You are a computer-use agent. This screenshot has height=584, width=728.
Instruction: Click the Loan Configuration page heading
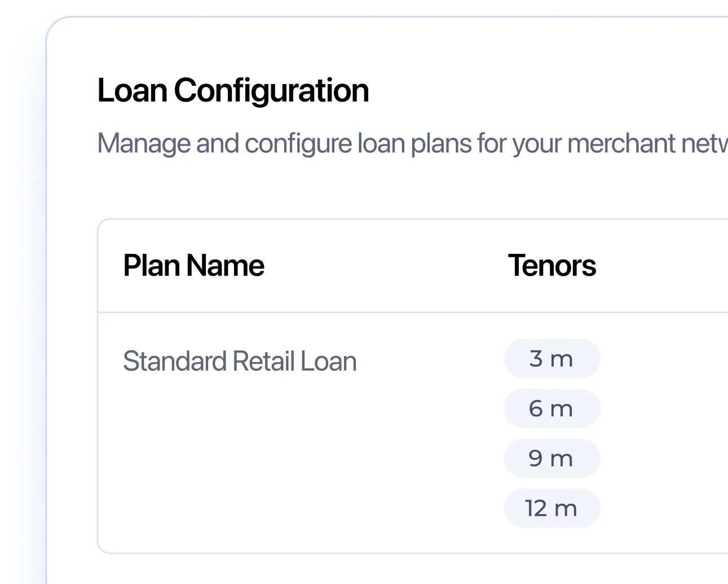[233, 90]
